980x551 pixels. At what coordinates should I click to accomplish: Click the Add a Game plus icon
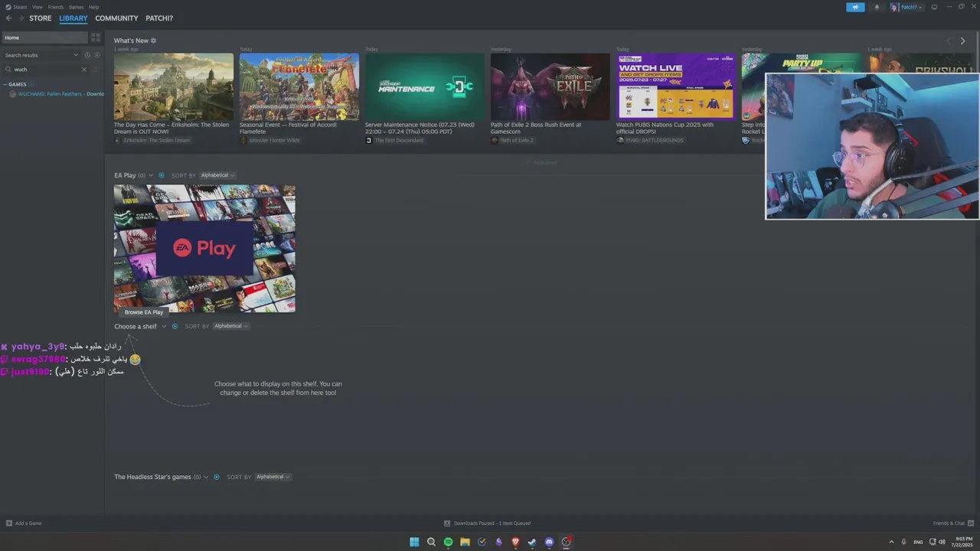point(9,523)
